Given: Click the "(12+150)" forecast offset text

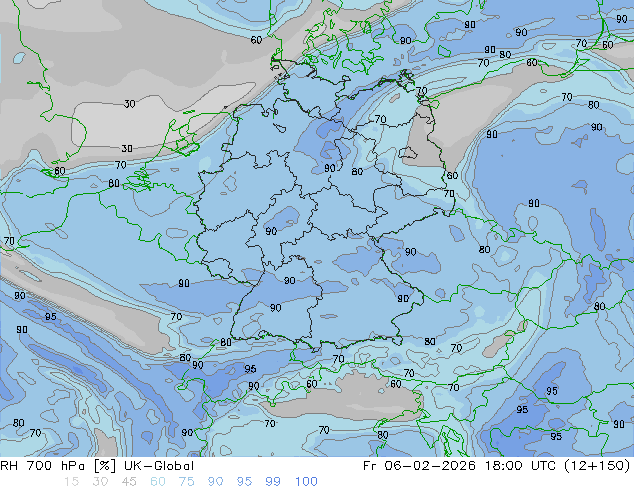Looking at the screenshot, I should pos(596,466).
